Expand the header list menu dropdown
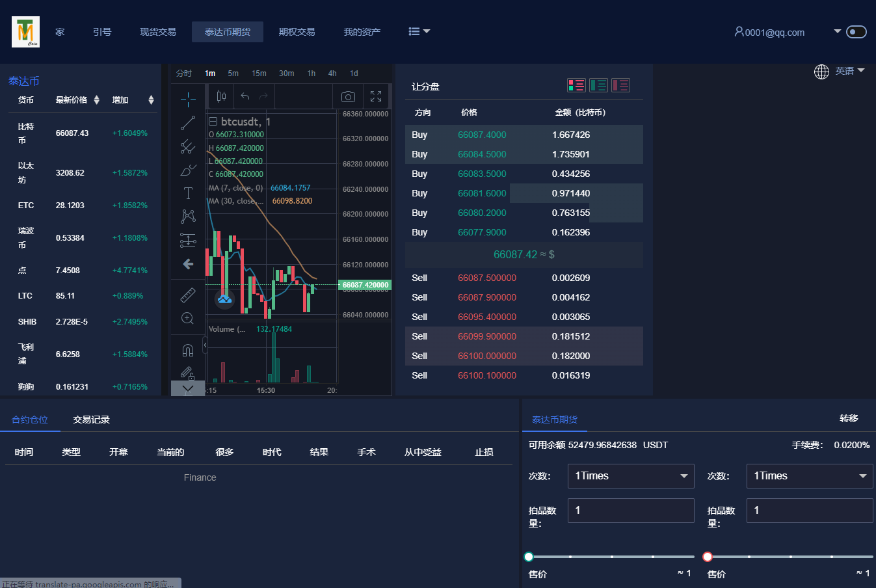Screen dimensions: 876x588 coord(419,31)
